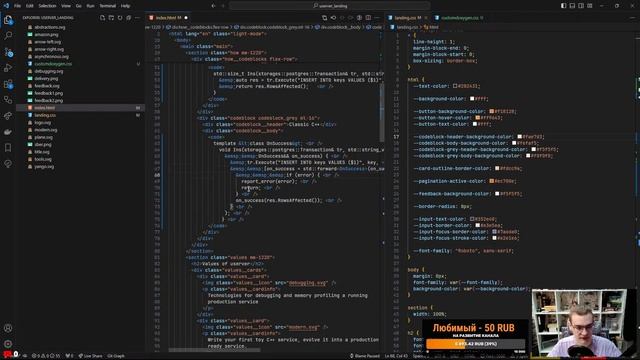Click the Live Share status bar item
The width and height of the screenshot is (640, 360).
(x=91, y=356)
